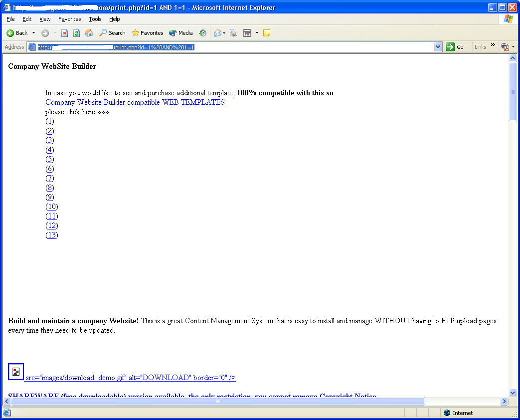Click the yellow Discuss note icon
This screenshot has height=420, width=520.
[x=267, y=33]
